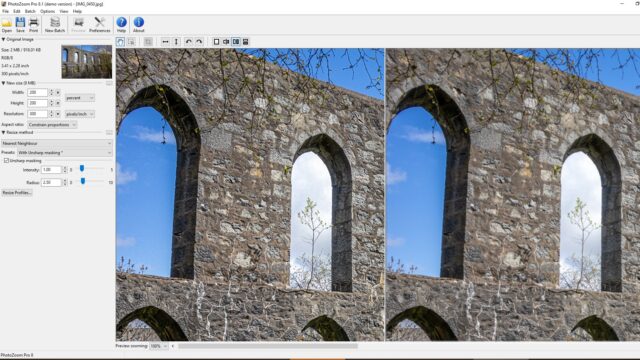Click the Print toolbar icon

pos(33,24)
